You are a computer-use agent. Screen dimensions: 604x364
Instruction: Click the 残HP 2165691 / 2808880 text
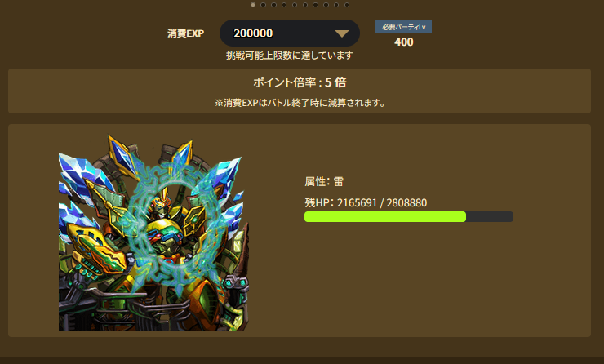[366, 202]
